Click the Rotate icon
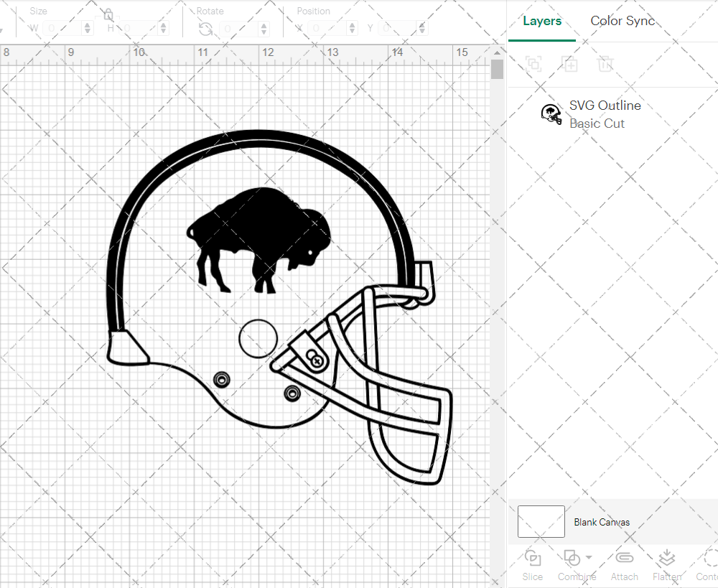Screen dimensions: 718x588 (x=205, y=29)
